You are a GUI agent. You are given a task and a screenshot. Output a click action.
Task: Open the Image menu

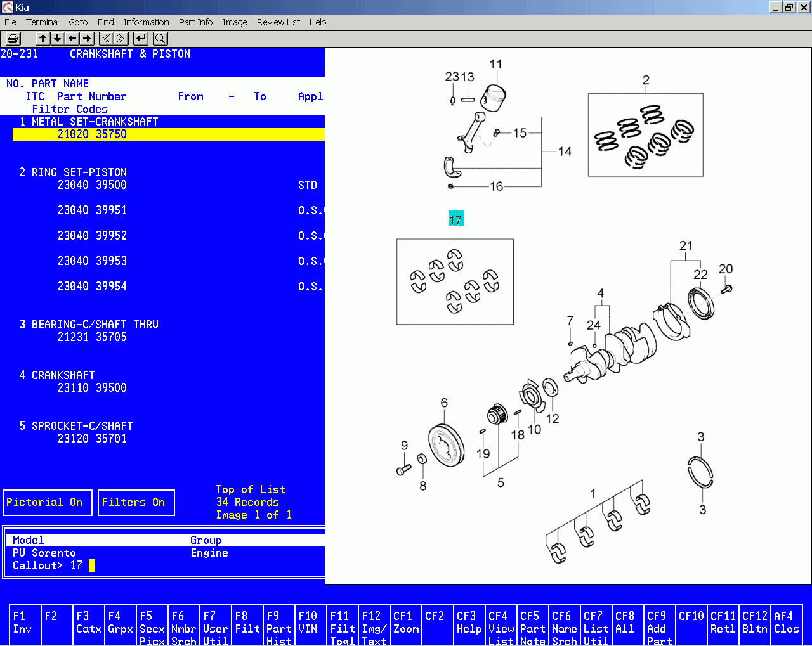click(235, 22)
